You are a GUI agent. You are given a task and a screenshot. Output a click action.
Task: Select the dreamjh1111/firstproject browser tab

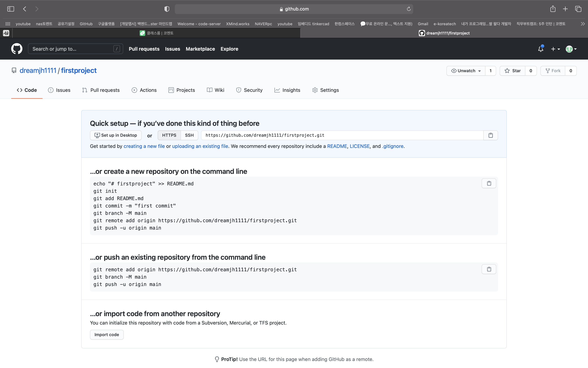click(x=444, y=33)
